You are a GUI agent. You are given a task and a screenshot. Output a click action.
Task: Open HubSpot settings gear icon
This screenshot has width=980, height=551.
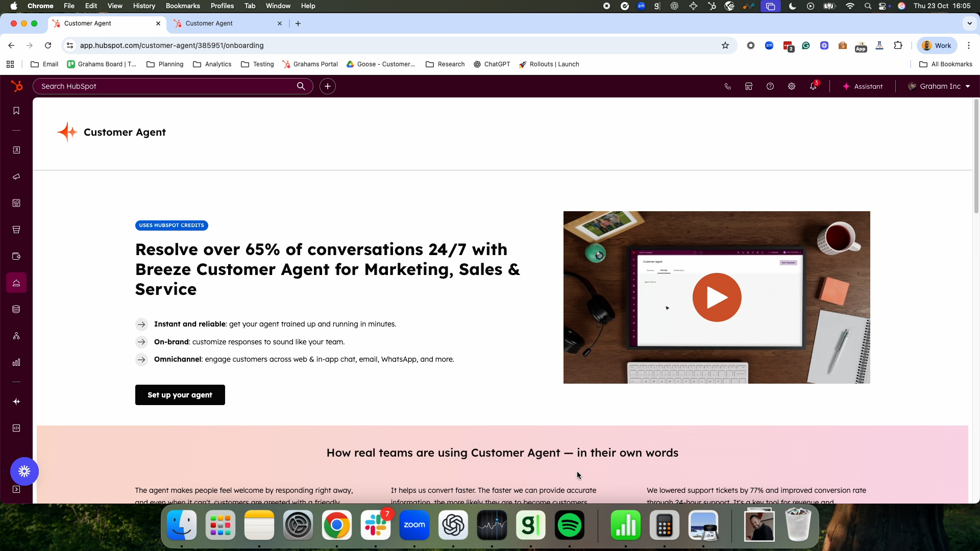[x=792, y=86]
